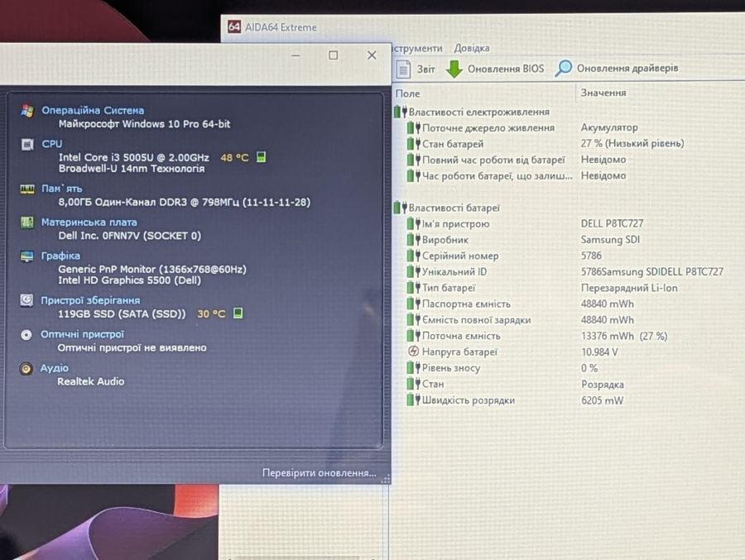Image resolution: width=745 pixels, height=560 pixels.
Task: Open the Пам'ять section link
Action: pyautogui.click(x=62, y=189)
